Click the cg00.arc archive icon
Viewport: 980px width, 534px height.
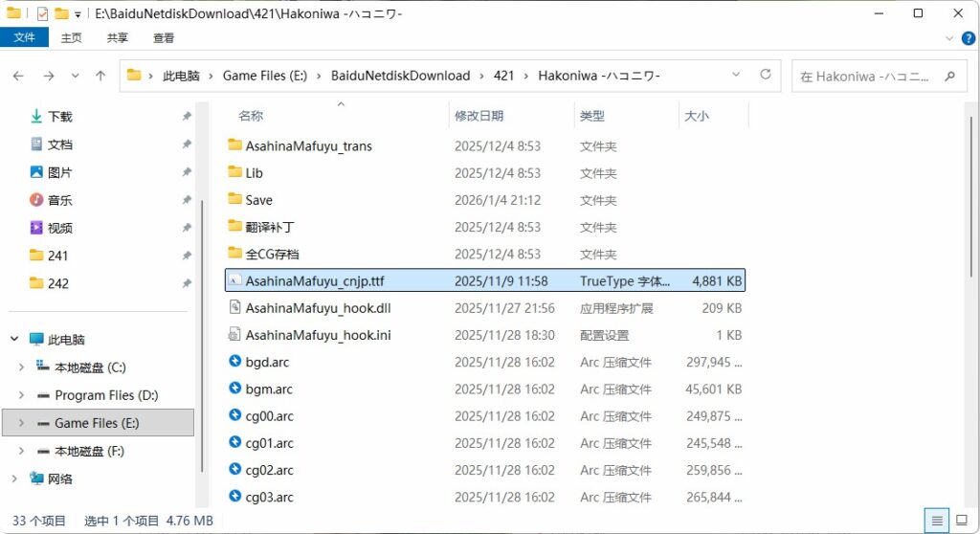[x=235, y=414]
